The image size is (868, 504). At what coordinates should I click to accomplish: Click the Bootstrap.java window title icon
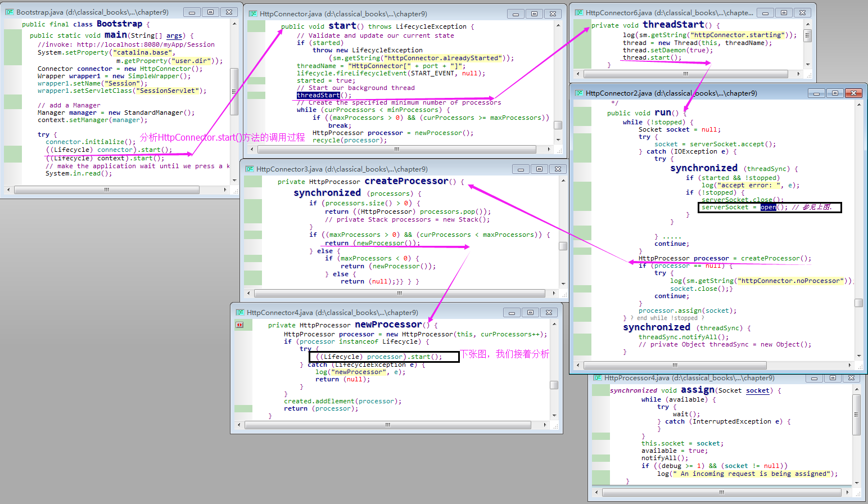pos(10,12)
